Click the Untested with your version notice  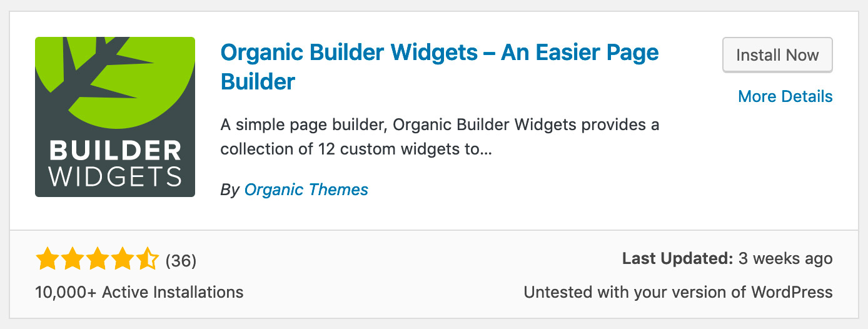pyautogui.click(x=679, y=291)
